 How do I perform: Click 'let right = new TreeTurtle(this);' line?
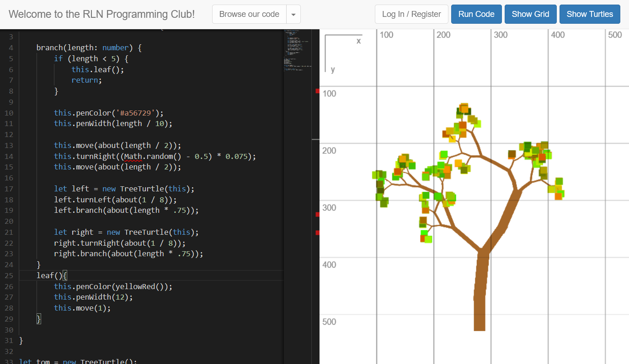pos(126,232)
